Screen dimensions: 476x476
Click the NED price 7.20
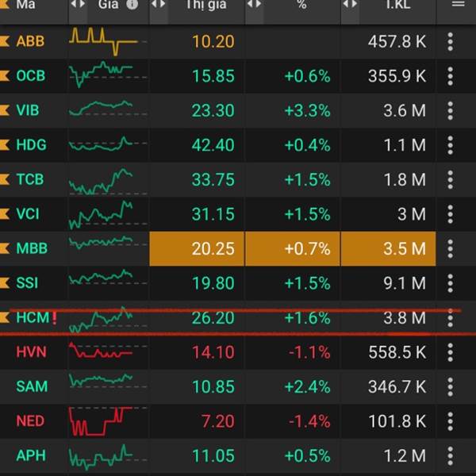pos(218,422)
